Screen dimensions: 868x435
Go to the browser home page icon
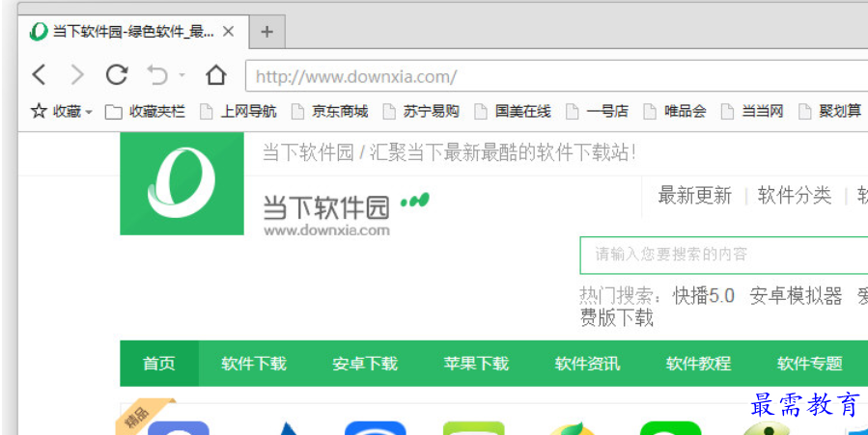[216, 74]
